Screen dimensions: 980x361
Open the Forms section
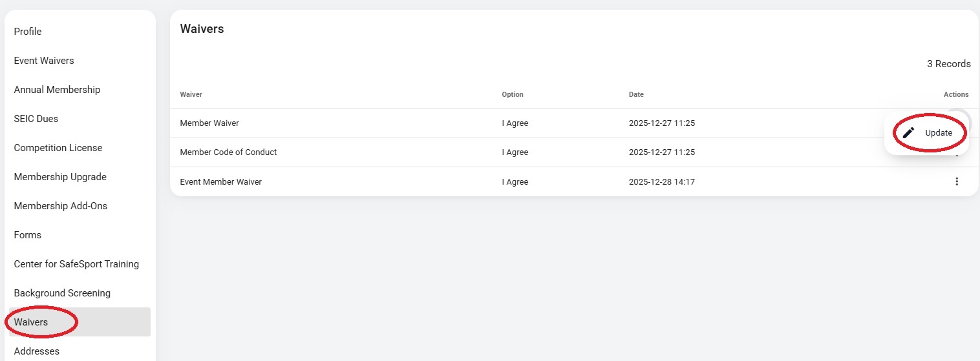tap(28, 235)
